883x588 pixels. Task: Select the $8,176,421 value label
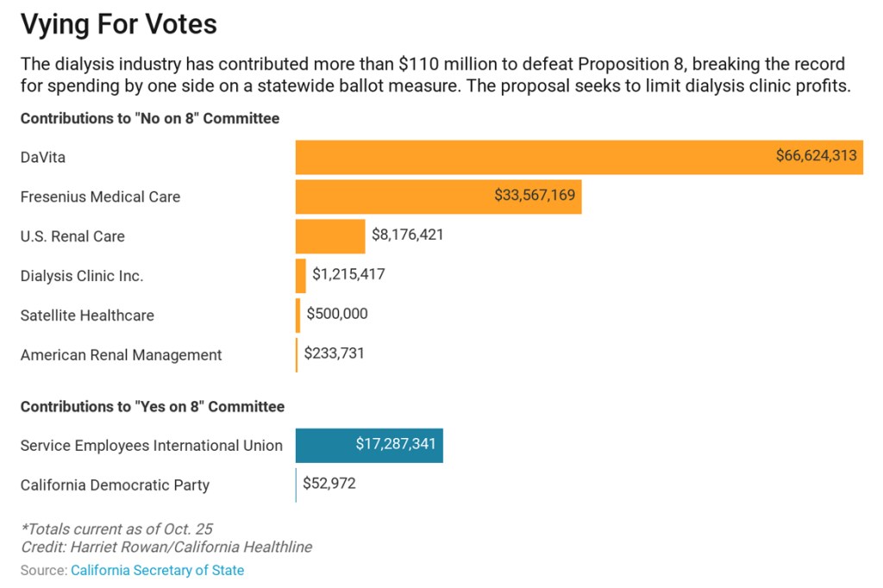tap(407, 235)
